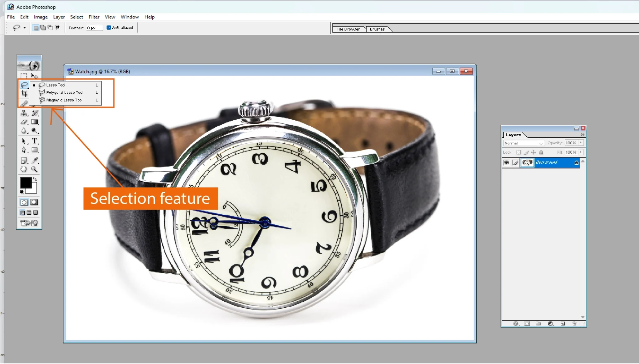Toggle the Anti-aliased checkbox
This screenshot has width=639, height=364.
(109, 28)
